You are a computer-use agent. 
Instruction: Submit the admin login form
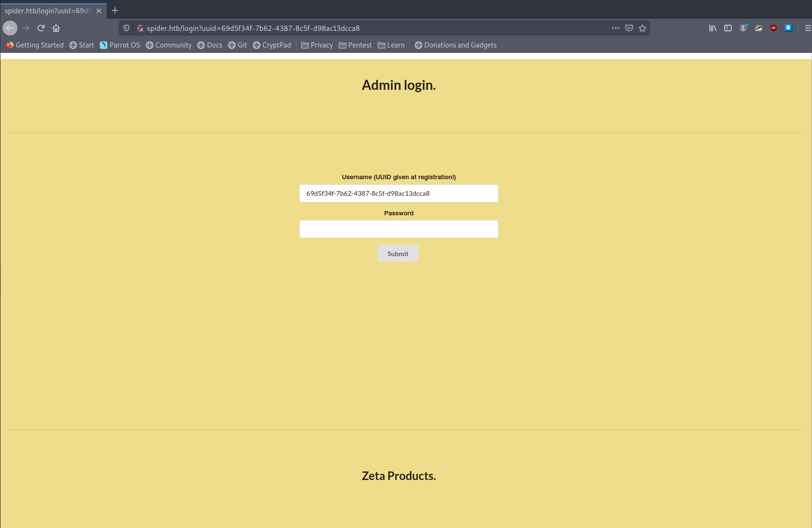point(398,254)
